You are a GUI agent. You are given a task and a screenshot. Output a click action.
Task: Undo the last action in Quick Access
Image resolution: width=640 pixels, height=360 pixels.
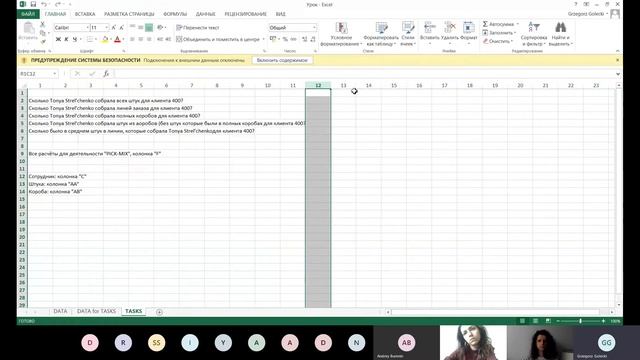44,4
